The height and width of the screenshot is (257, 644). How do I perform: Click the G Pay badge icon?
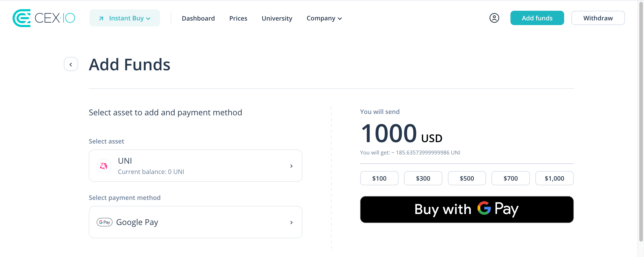pyautogui.click(x=104, y=222)
